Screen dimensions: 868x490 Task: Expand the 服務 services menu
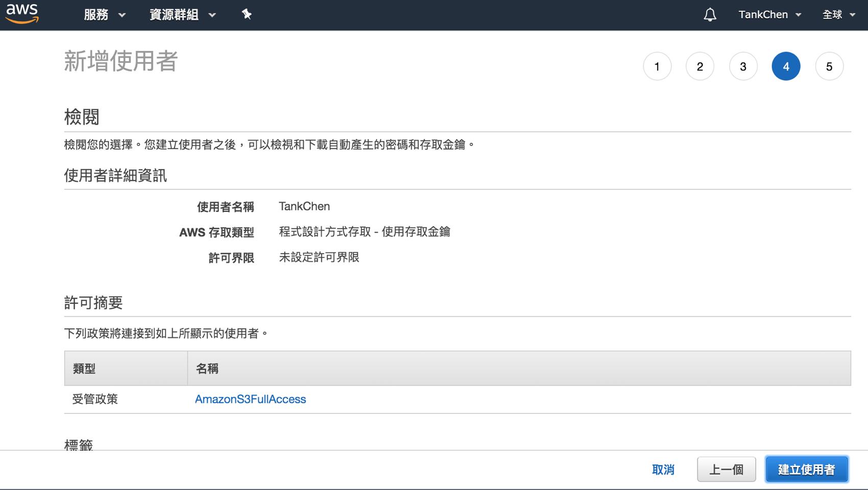(x=104, y=14)
